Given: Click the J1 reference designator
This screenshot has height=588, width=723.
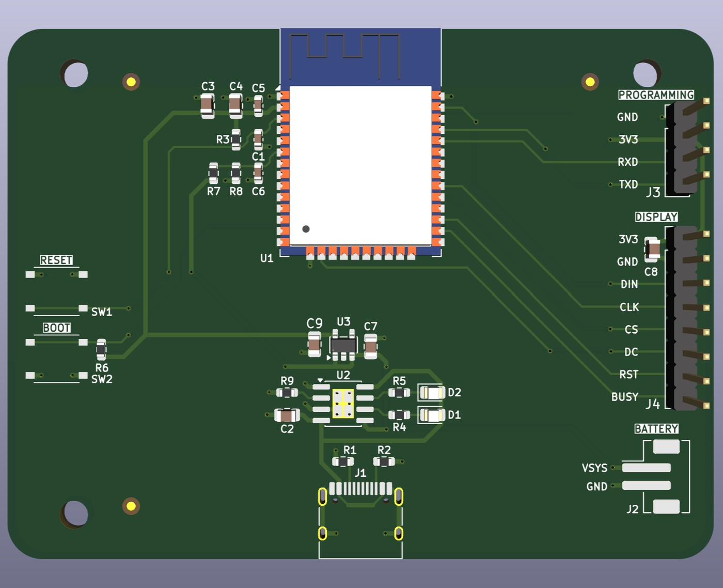Looking at the screenshot, I should click(x=360, y=473).
